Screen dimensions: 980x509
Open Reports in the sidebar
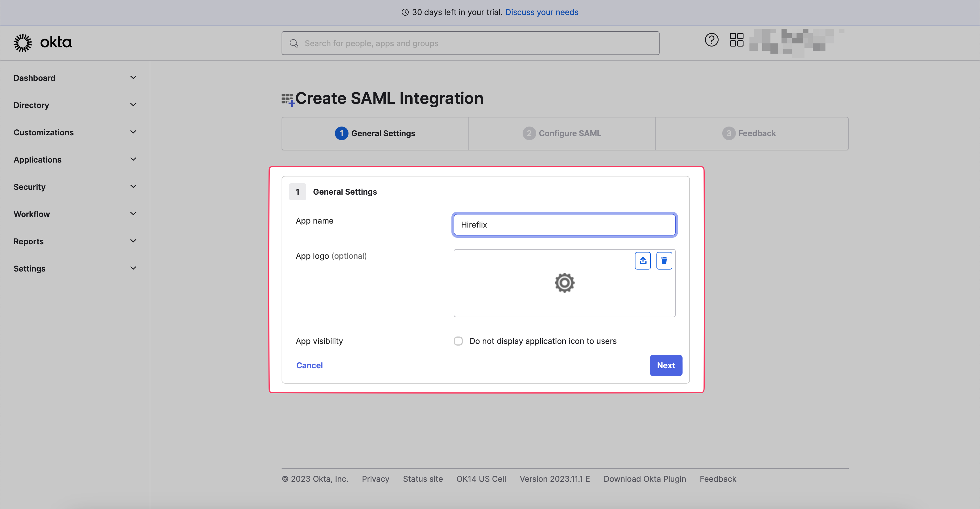[29, 241]
